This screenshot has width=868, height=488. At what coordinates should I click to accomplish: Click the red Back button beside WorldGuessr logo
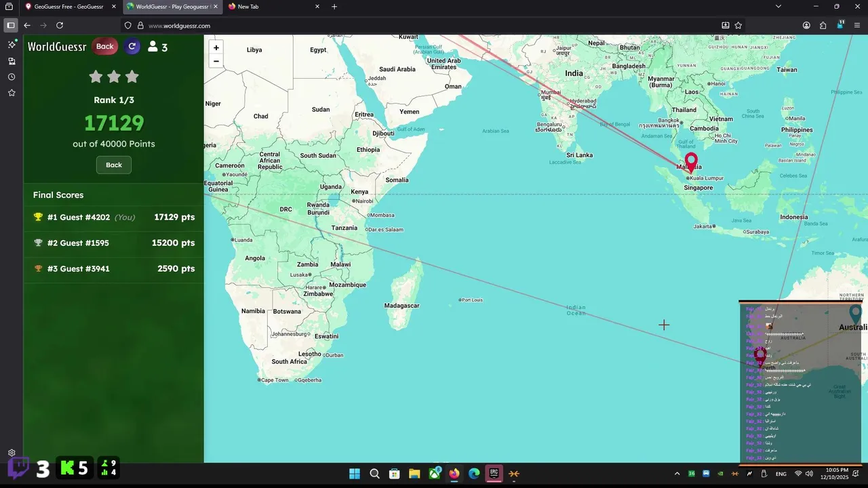[104, 46]
